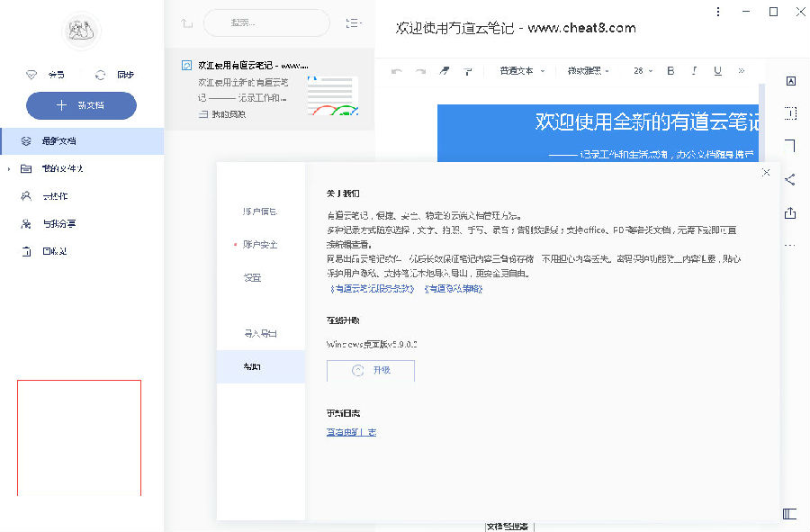
Task: Click the export upload icon on right panel
Action: pyautogui.click(x=790, y=212)
